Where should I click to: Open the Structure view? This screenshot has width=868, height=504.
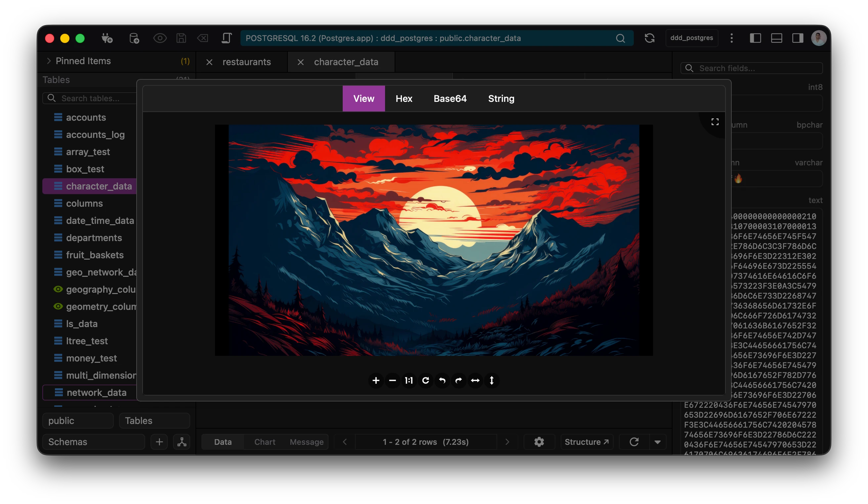586,442
